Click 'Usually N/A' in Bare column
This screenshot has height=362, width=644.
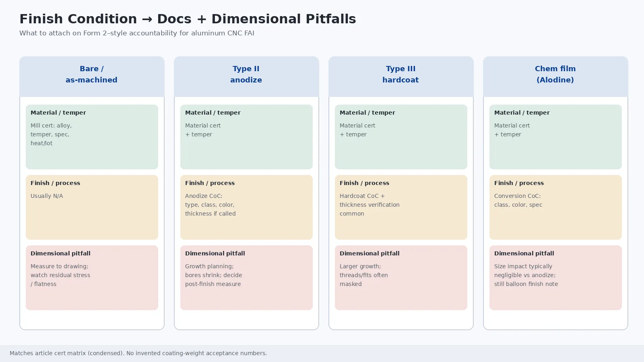47,196
